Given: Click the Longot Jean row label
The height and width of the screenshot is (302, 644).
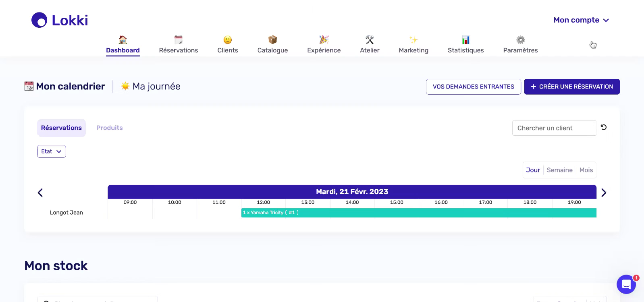Looking at the screenshot, I should point(66,213).
